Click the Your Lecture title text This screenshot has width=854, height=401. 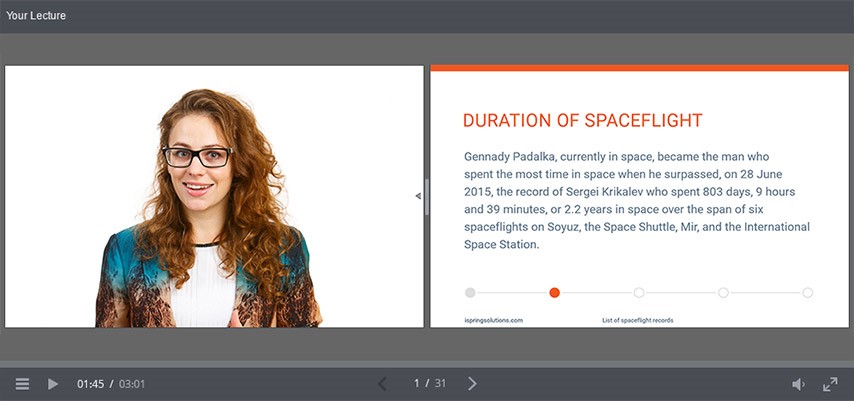(x=36, y=15)
